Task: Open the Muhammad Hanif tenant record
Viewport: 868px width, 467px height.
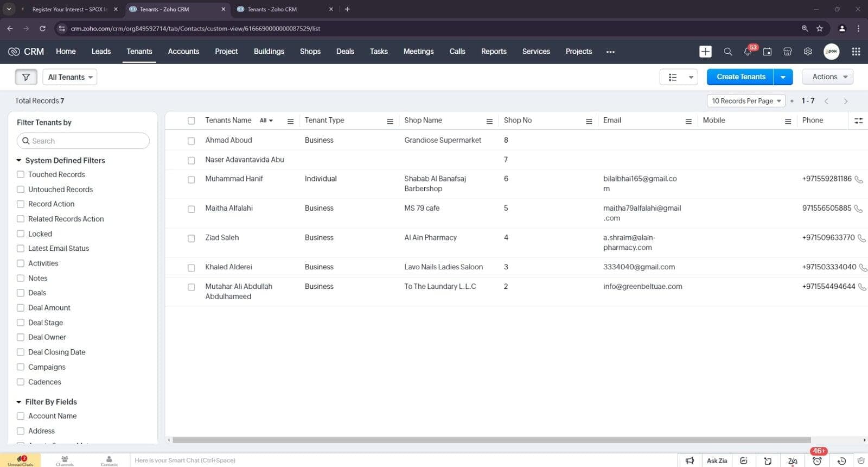Action: (234, 179)
